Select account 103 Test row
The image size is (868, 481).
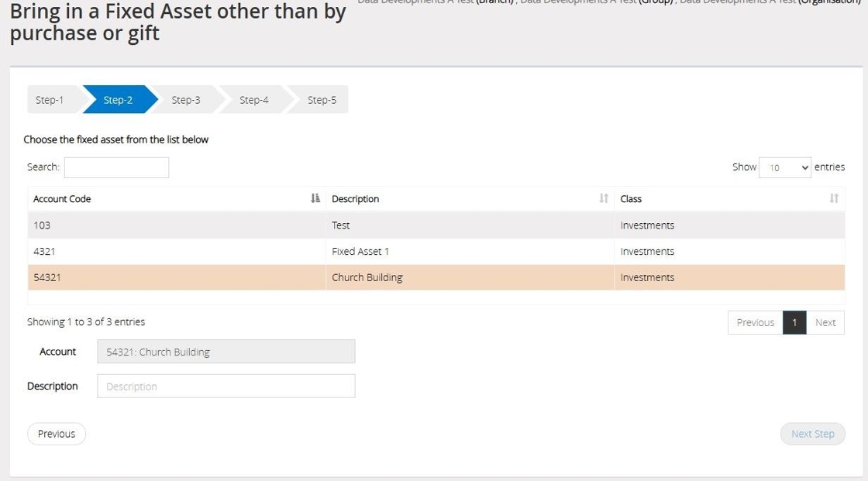[x=177, y=225]
